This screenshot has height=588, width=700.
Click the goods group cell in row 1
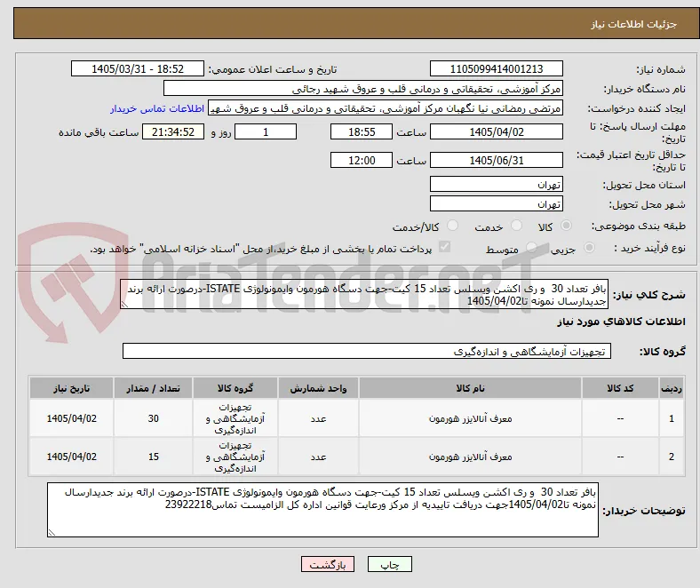(235, 418)
